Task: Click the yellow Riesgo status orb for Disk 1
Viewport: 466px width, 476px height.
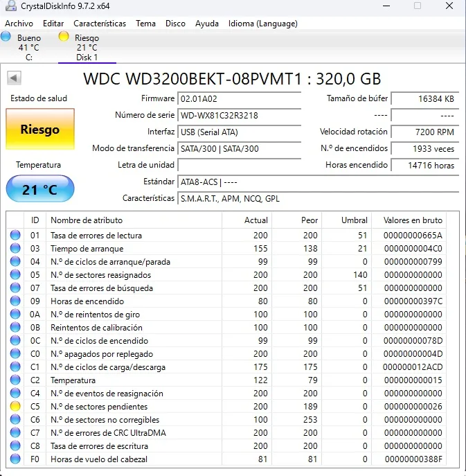Action: coord(64,37)
